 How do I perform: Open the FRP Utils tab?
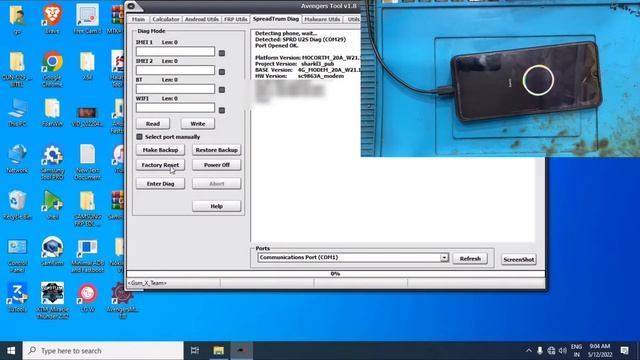236,19
